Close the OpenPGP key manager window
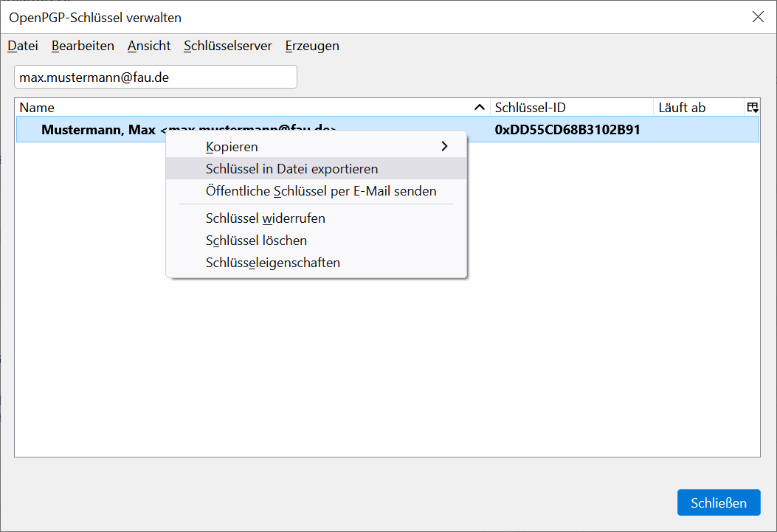 pyautogui.click(x=757, y=17)
